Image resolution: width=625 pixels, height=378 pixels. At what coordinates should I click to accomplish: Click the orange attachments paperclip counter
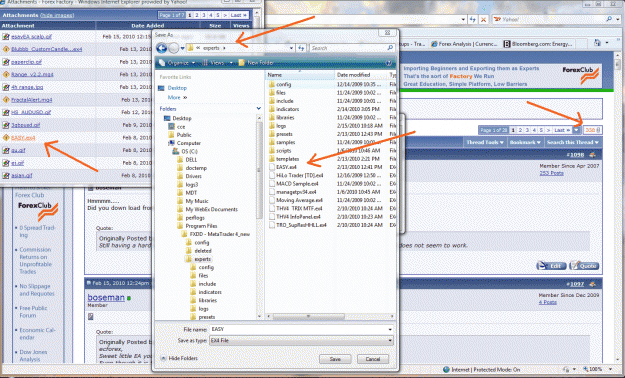(592, 130)
